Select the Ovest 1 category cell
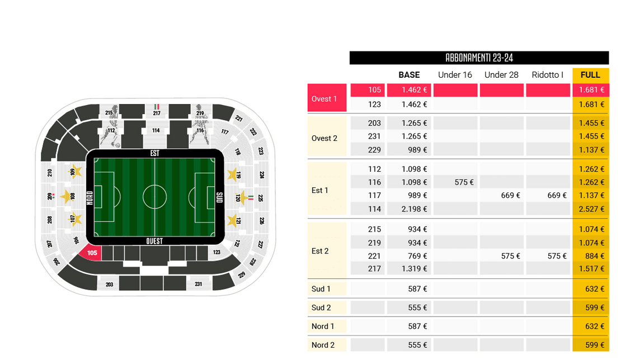Viewport: 625px width, 364px height. pos(327,98)
